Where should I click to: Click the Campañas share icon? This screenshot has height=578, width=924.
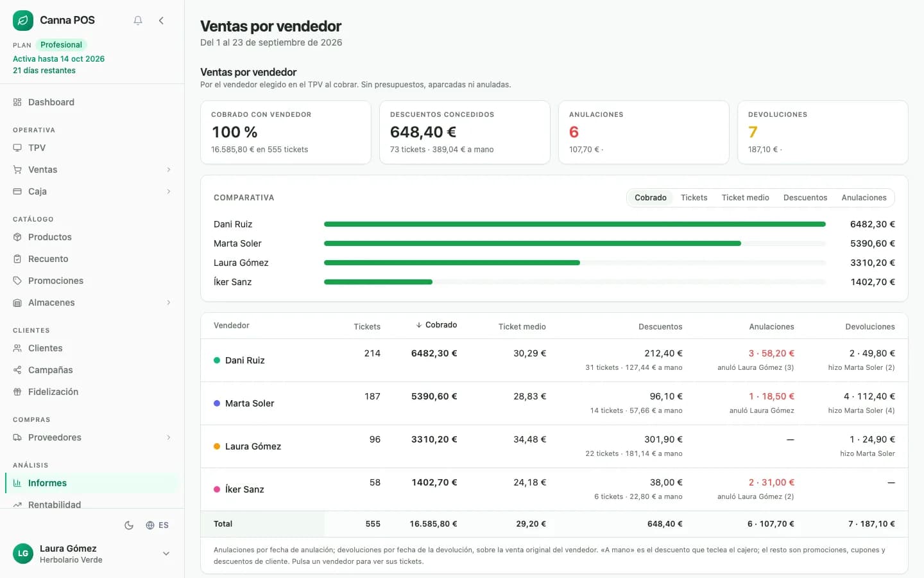click(17, 370)
